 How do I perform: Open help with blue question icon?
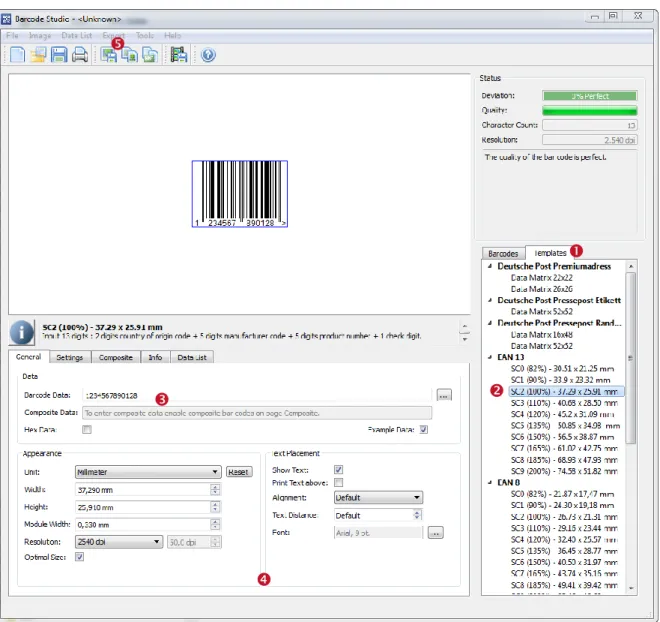[x=208, y=55]
